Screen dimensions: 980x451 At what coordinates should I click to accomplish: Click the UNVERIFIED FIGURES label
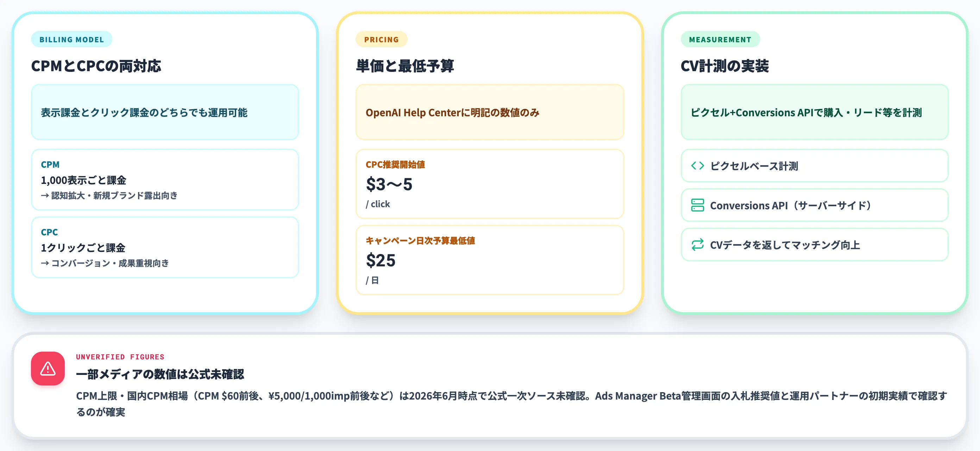click(120, 357)
